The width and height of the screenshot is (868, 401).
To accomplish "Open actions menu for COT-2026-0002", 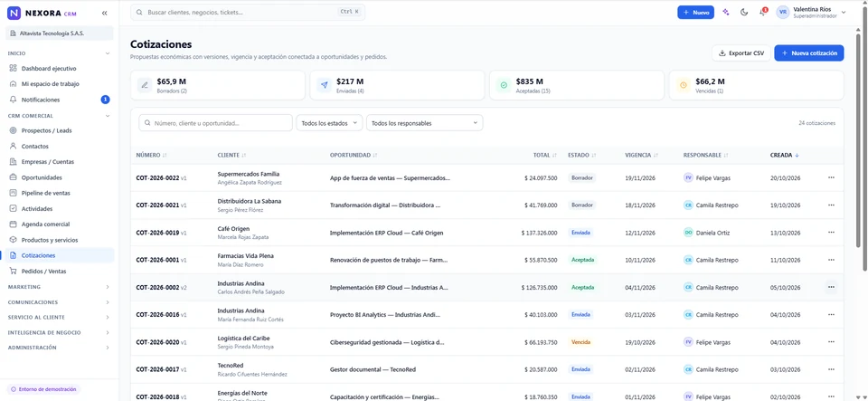I will (831, 287).
